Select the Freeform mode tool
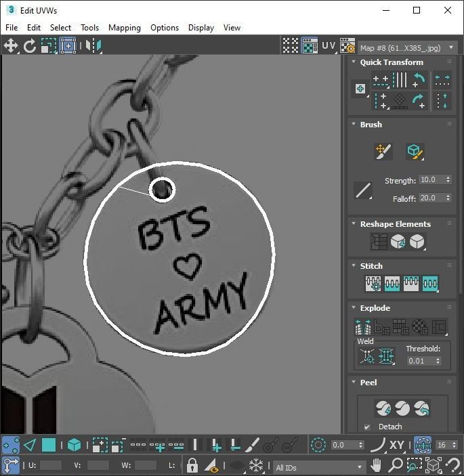This screenshot has height=476, width=464. coord(68,46)
